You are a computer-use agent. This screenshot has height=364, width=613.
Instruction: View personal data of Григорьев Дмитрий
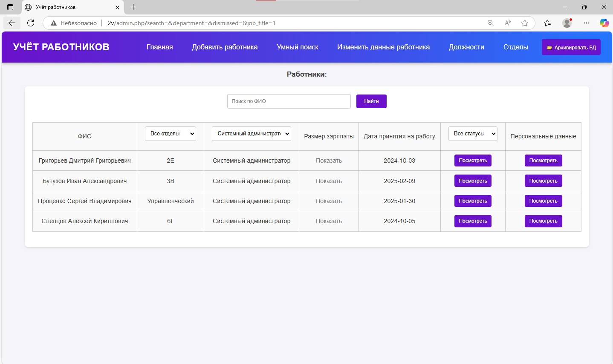(543, 161)
